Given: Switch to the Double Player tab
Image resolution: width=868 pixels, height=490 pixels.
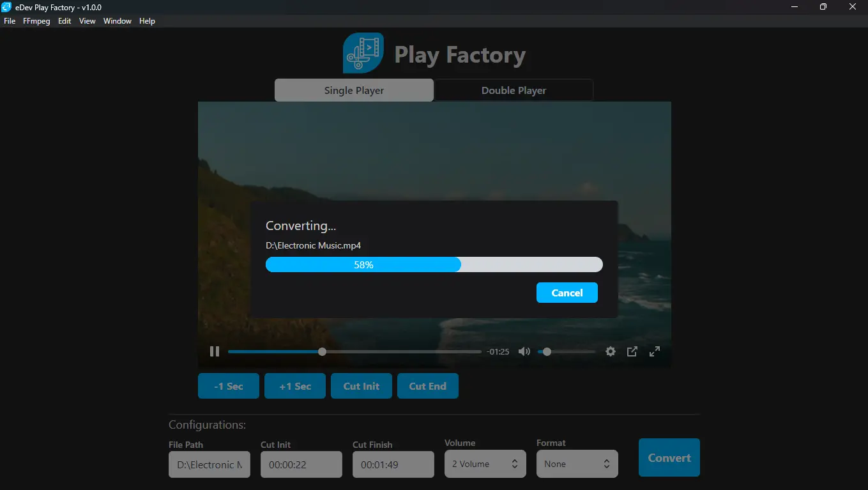Looking at the screenshot, I should pyautogui.click(x=514, y=90).
